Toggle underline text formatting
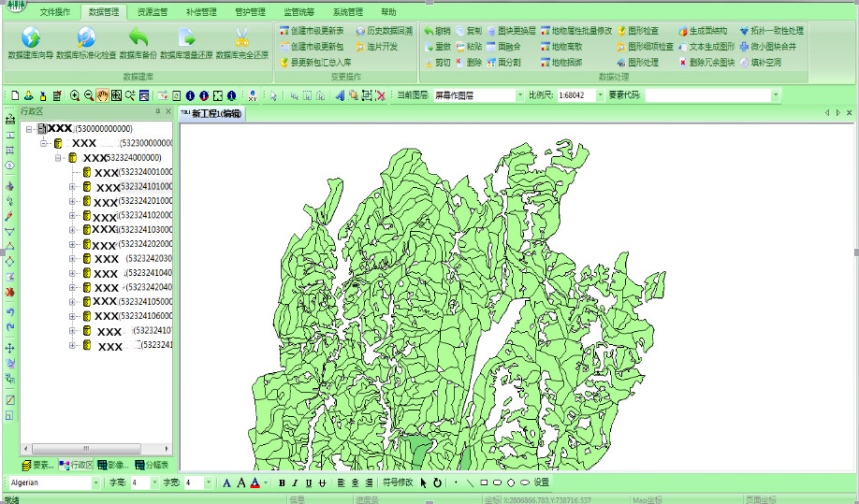 point(309,483)
